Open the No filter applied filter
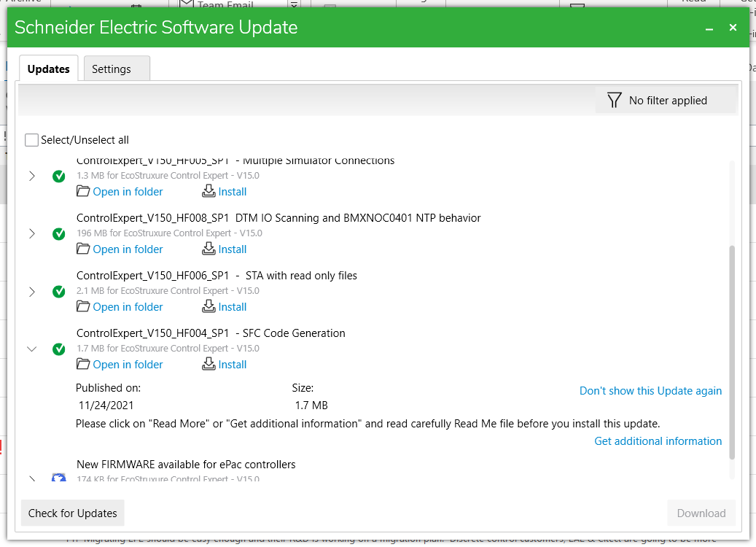 coord(666,101)
